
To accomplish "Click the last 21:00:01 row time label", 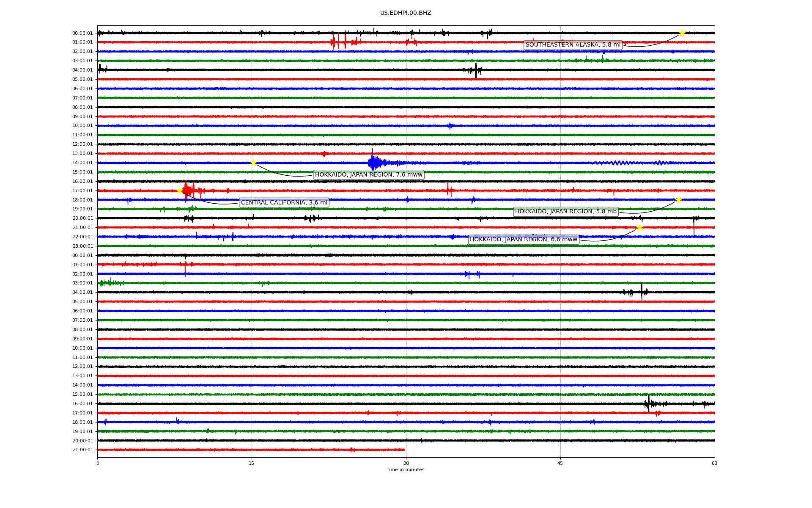I will (x=82, y=450).
